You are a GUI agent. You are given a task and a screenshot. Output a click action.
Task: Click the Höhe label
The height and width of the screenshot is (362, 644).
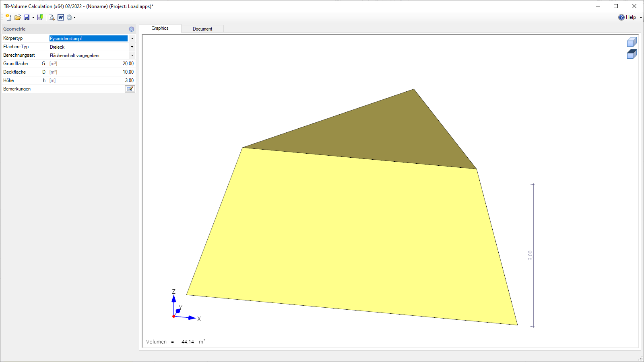pyautogui.click(x=8, y=80)
